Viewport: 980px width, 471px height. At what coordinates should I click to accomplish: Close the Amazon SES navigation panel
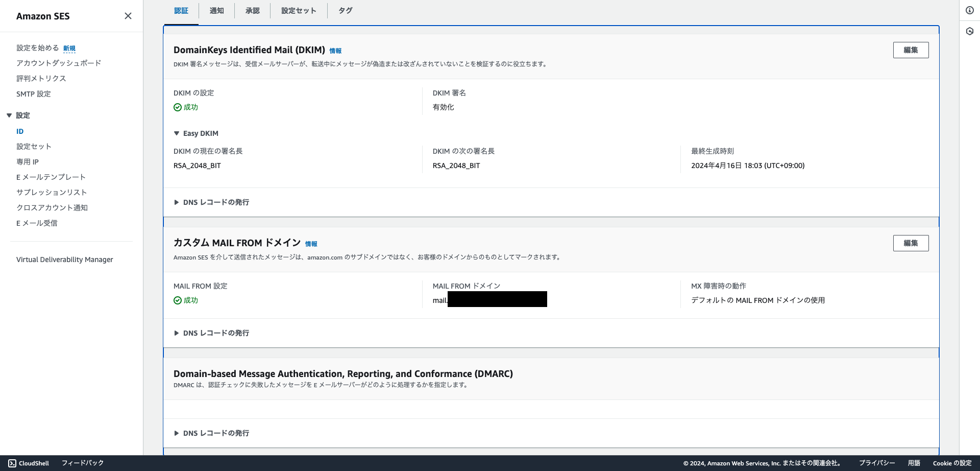[128, 16]
